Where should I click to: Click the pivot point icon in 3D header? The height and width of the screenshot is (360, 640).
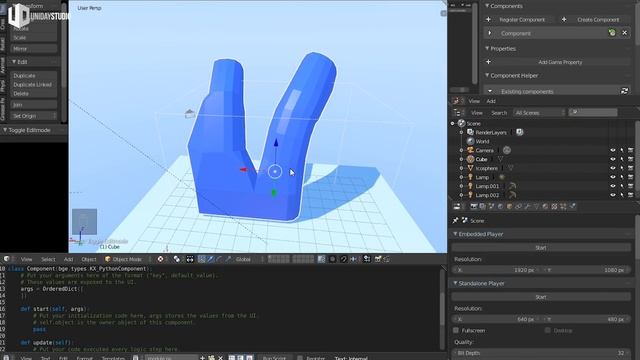click(x=177, y=259)
